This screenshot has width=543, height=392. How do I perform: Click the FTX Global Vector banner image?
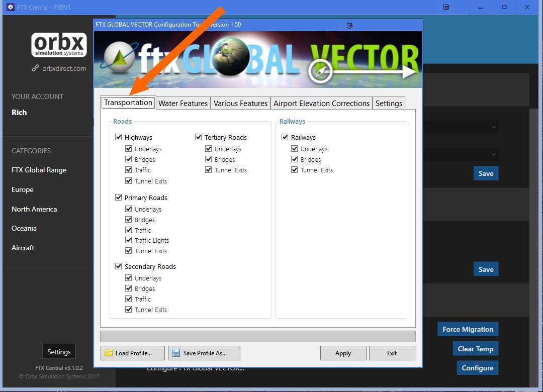(257, 60)
